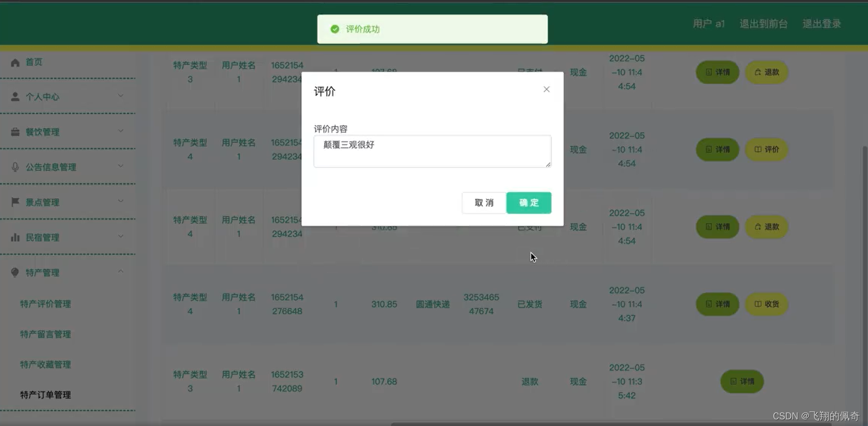868x426 pixels.
Task: Expand the 民宿管理 menu chevron
Action: pyautogui.click(x=120, y=236)
